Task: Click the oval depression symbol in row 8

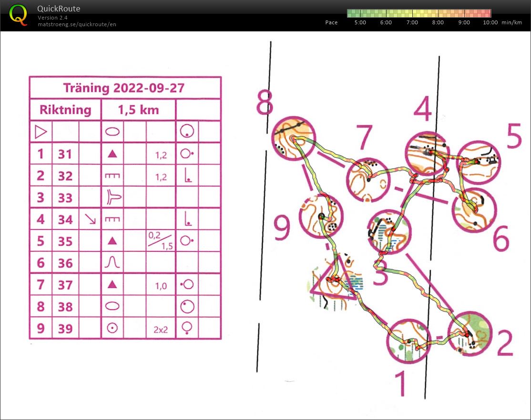Action: pos(112,306)
